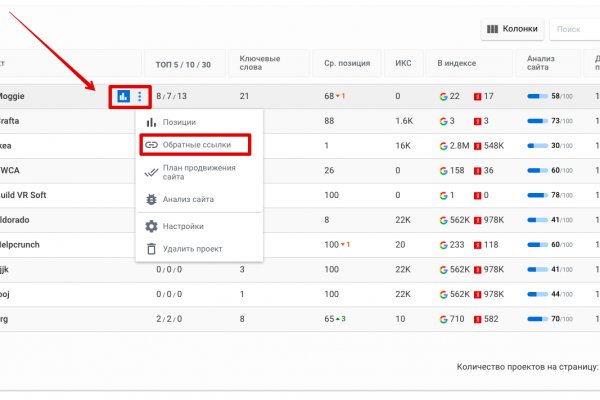Click Google icon in Moggie row
Screen dimensions: 600x400
[443, 97]
